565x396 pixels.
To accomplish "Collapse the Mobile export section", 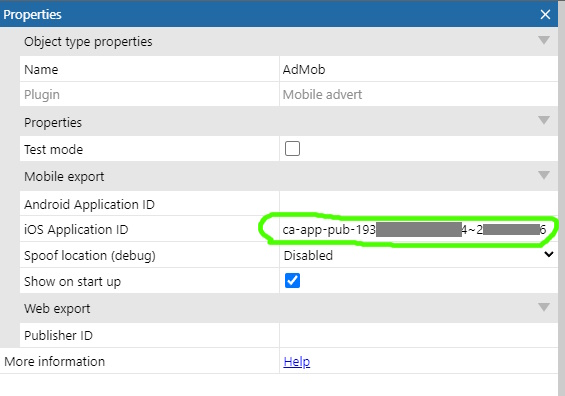I will pos(544,175).
